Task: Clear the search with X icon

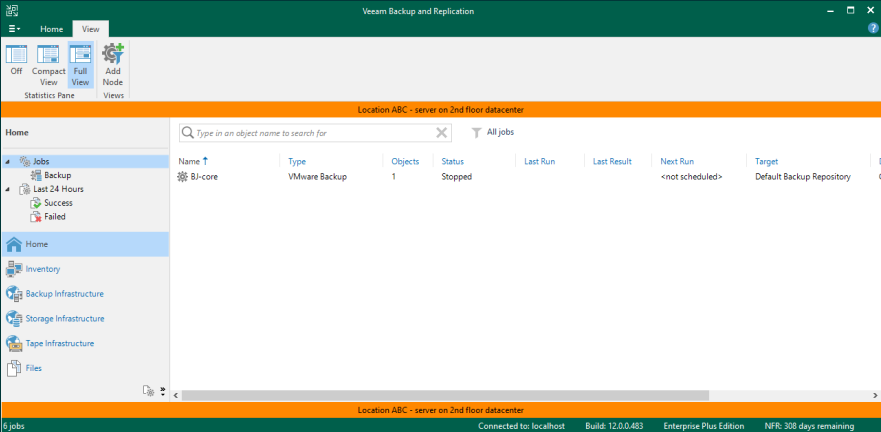Action: 442,133
